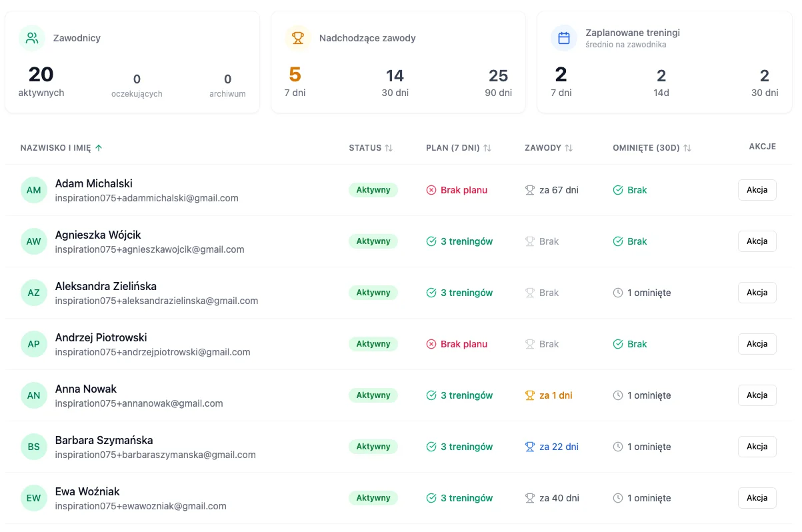Screen dimensions: 802x532
Task: Click the blue trophy icon in Barbara Szymańska's row
Action: [530, 447]
